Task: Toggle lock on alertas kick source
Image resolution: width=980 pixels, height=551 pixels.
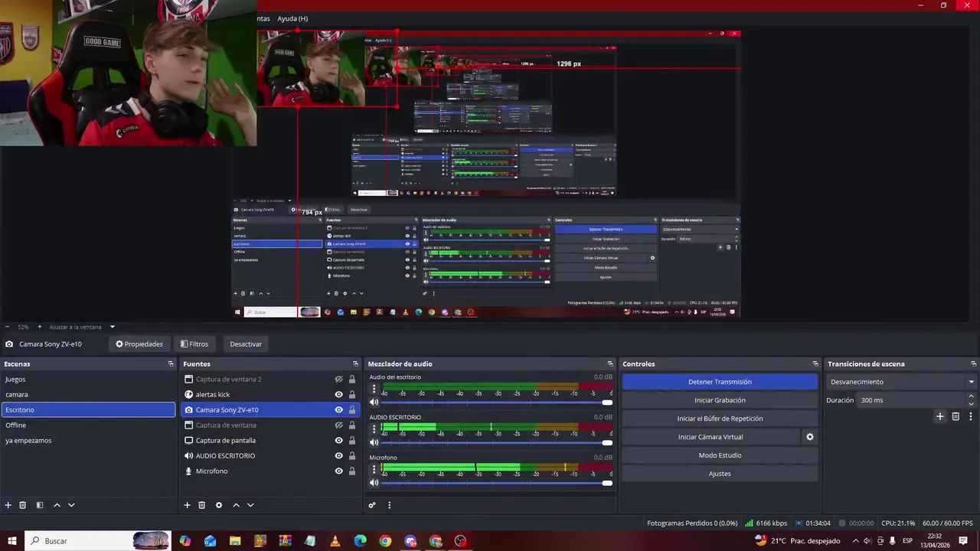Action: [x=352, y=395]
